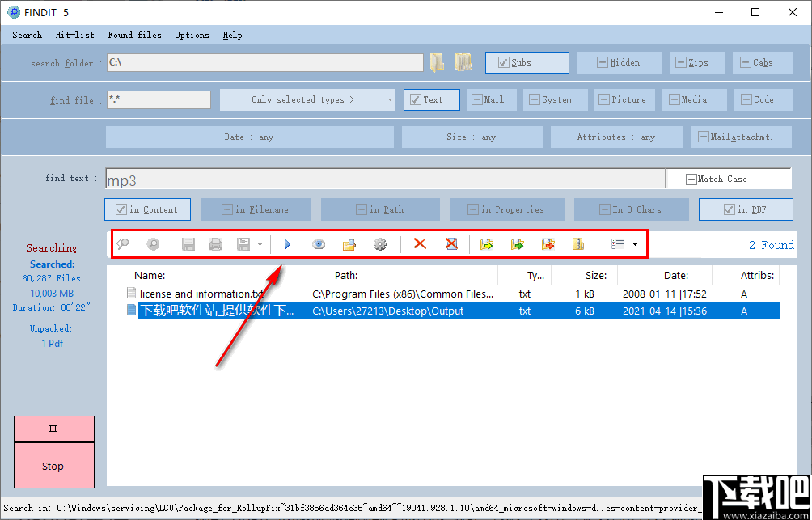812x520 pixels.
Task: Open the Search menu
Action: [27, 35]
